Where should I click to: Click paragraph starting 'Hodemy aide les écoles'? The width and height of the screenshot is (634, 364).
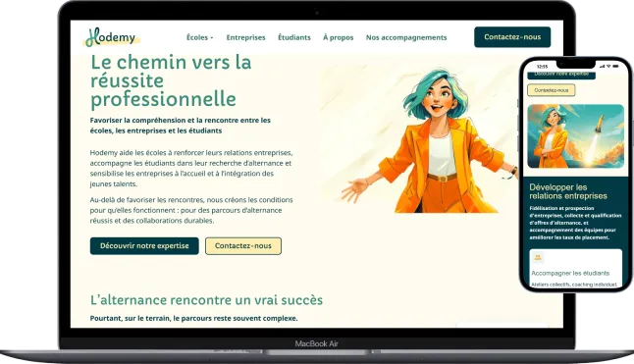pyautogui.click(x=190, y=169)
